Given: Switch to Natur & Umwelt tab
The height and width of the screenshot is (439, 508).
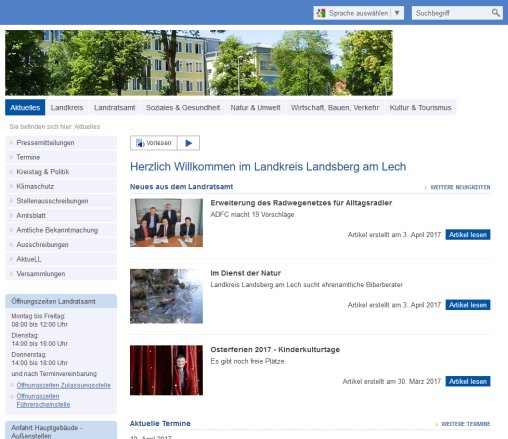Looking at the screenshot, I should click(x=255, y=107).
